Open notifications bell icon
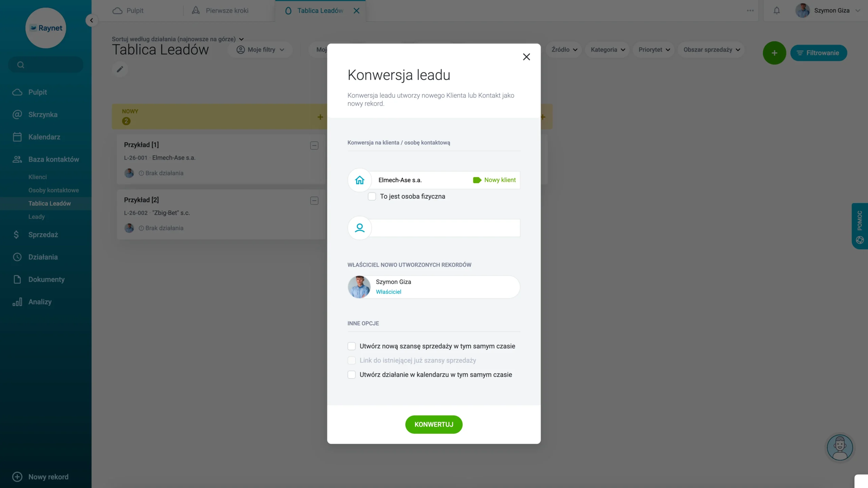 click(776, 11)
